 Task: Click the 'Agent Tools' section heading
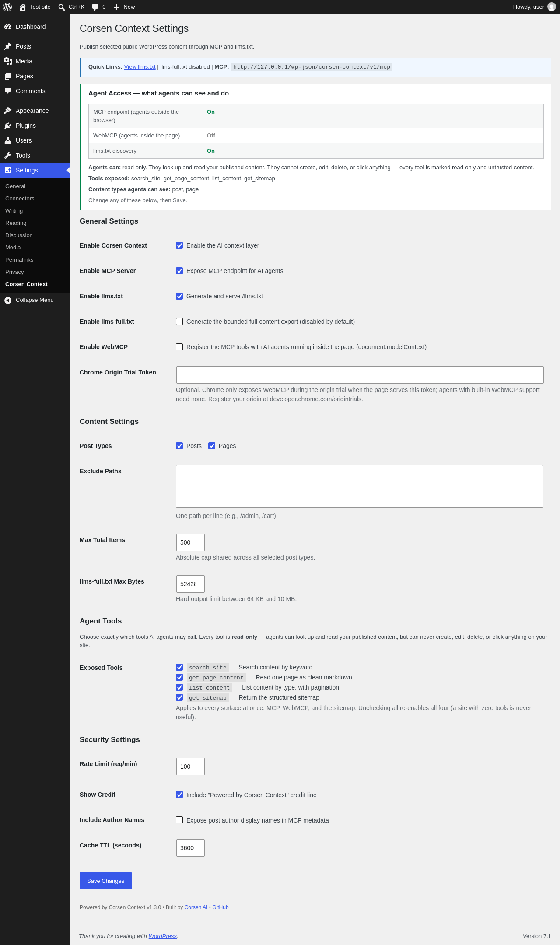pyautogui.click(x=101, y=621)
